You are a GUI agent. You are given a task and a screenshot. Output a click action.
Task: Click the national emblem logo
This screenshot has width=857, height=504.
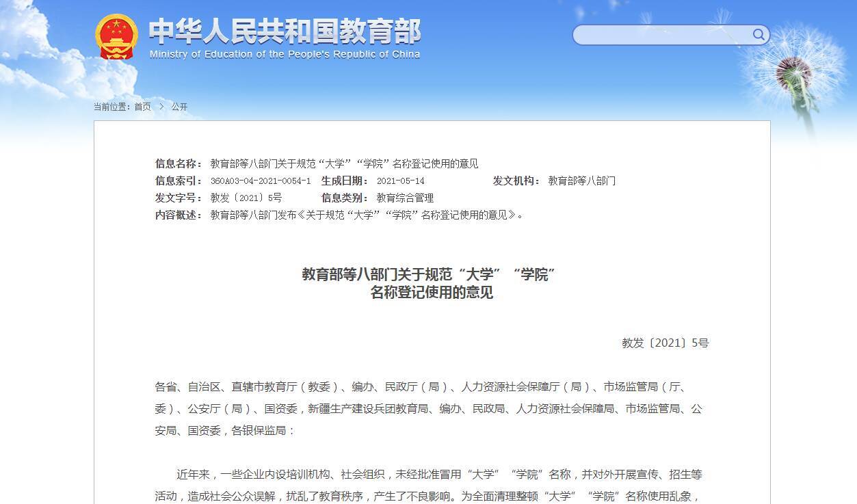116,37
